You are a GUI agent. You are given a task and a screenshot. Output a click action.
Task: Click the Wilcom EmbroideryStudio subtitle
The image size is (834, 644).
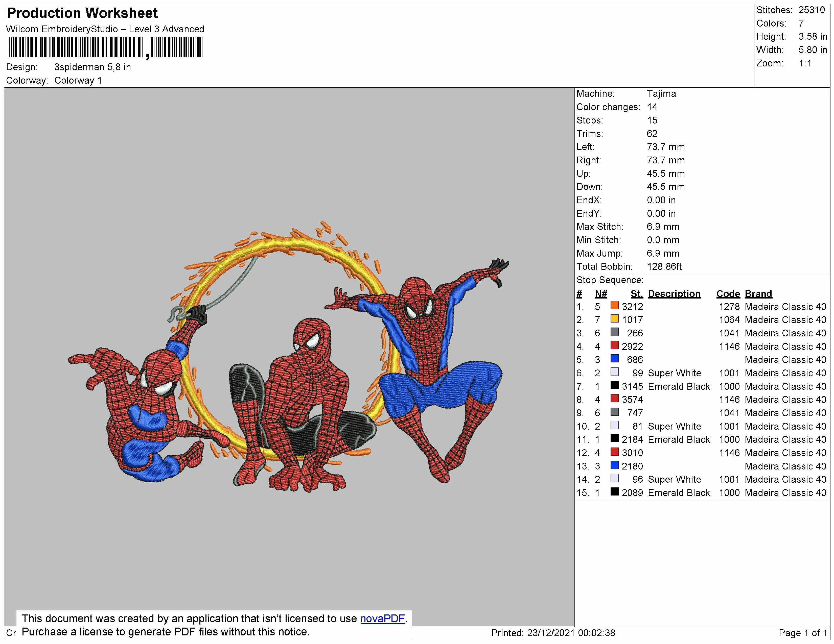click(105, 29)
